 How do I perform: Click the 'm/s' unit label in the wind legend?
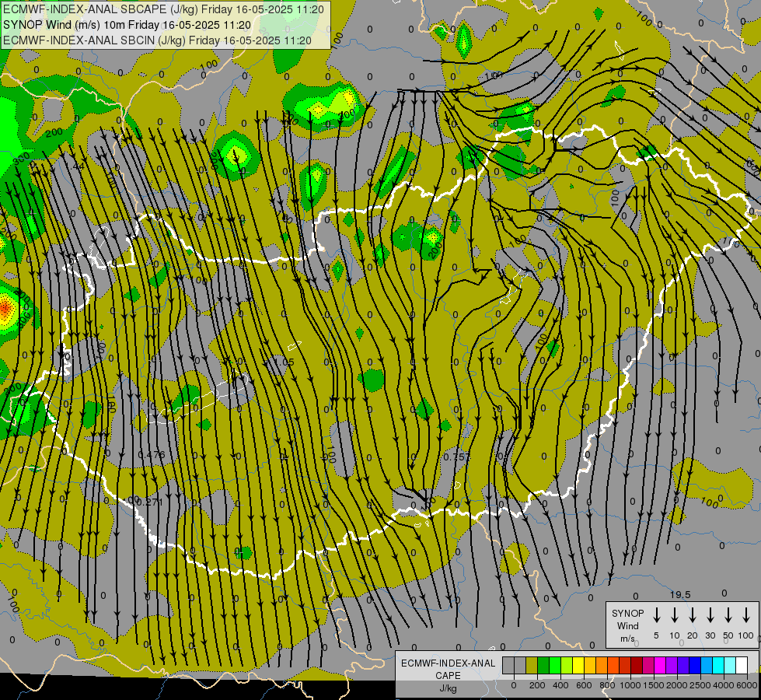[627, 639]
